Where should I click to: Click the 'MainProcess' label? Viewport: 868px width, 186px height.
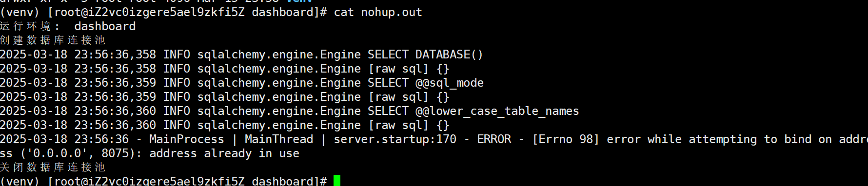tap(187, 139)
